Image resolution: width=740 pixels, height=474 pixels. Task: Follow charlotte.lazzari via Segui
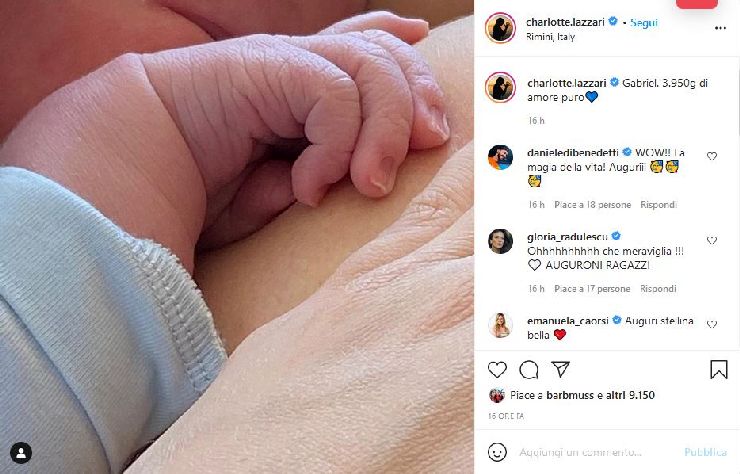click(644, 23)
